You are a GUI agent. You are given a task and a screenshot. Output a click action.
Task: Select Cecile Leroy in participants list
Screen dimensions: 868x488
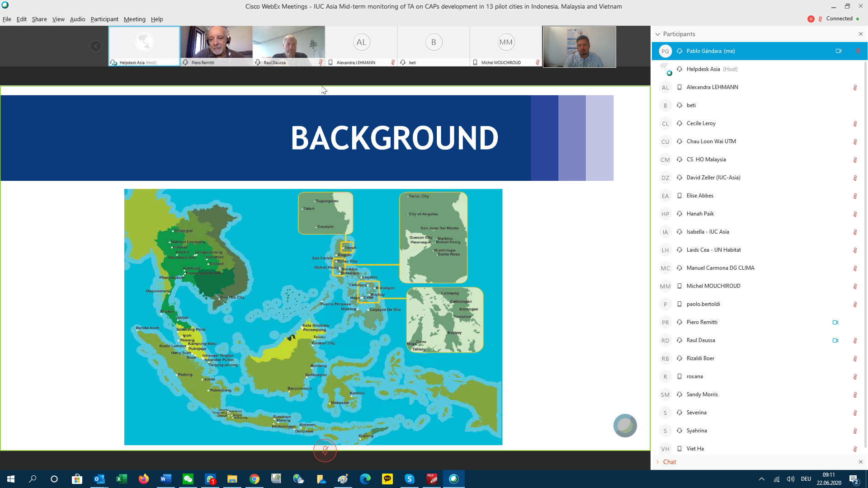point(701,123)
